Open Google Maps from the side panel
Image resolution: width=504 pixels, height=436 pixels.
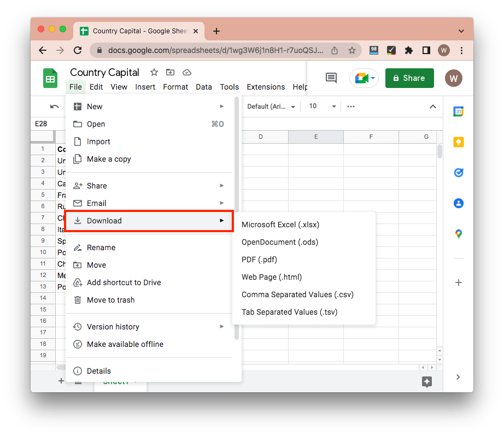(x=458, y=233)
